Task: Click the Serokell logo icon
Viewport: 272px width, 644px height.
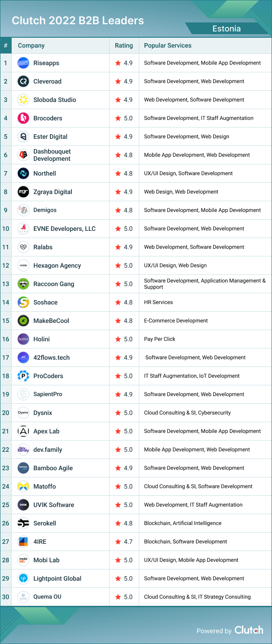Action: click(23, 523)
